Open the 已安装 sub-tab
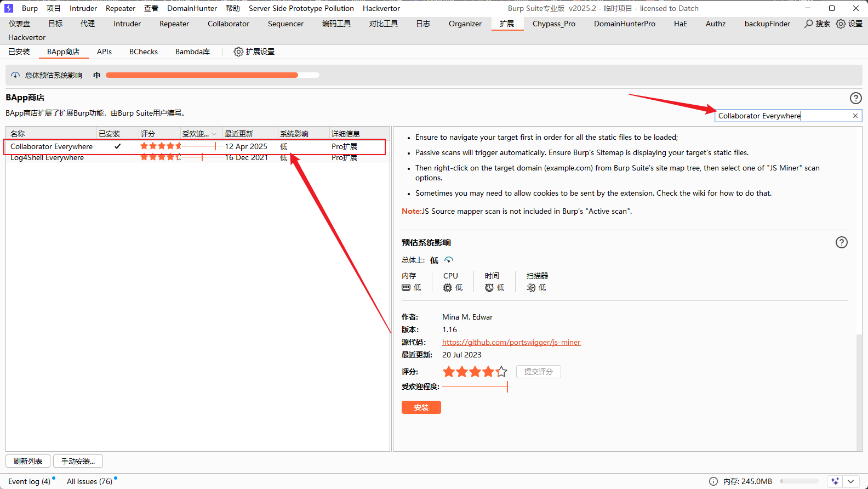The image size is (868, 489). point(19,52)
